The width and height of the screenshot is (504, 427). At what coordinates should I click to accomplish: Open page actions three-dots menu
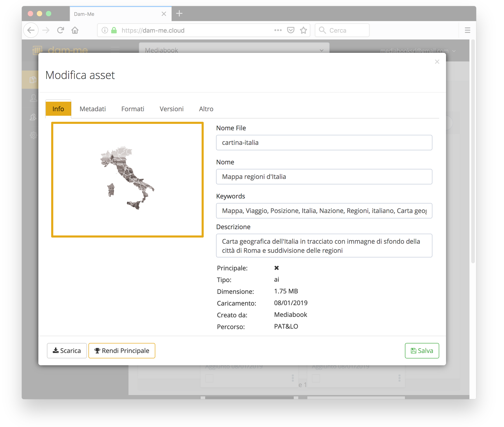point(278,30)
